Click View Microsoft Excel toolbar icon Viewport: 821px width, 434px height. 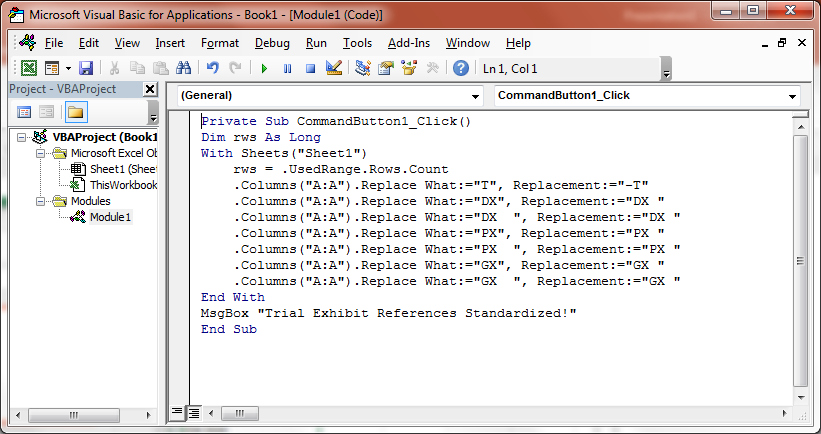point(29,68)
